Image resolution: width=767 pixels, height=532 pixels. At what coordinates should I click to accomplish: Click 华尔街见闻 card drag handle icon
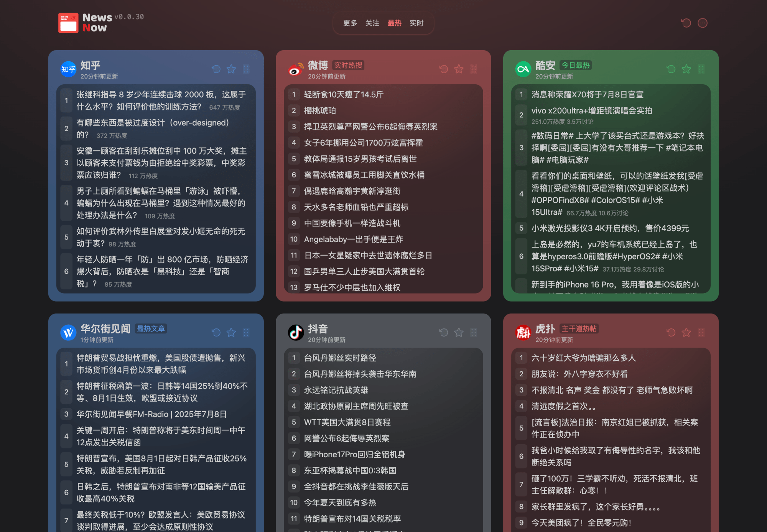click(x=246, y=332)
